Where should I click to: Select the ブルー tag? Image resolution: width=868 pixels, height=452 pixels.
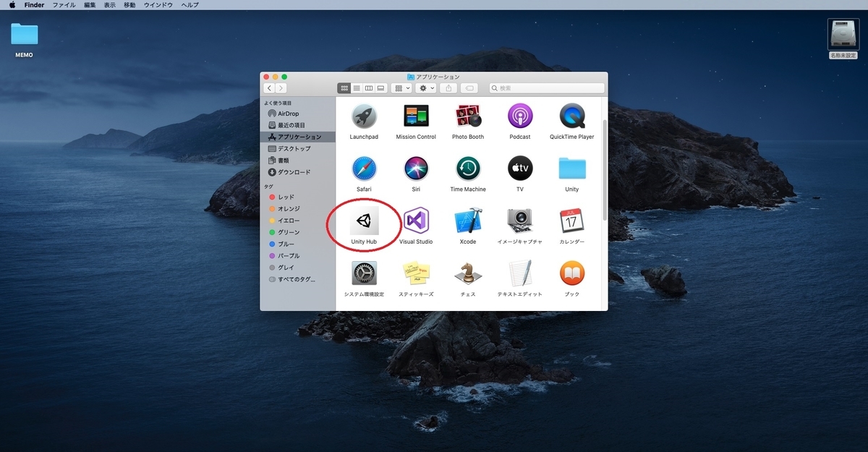[298, 244]
